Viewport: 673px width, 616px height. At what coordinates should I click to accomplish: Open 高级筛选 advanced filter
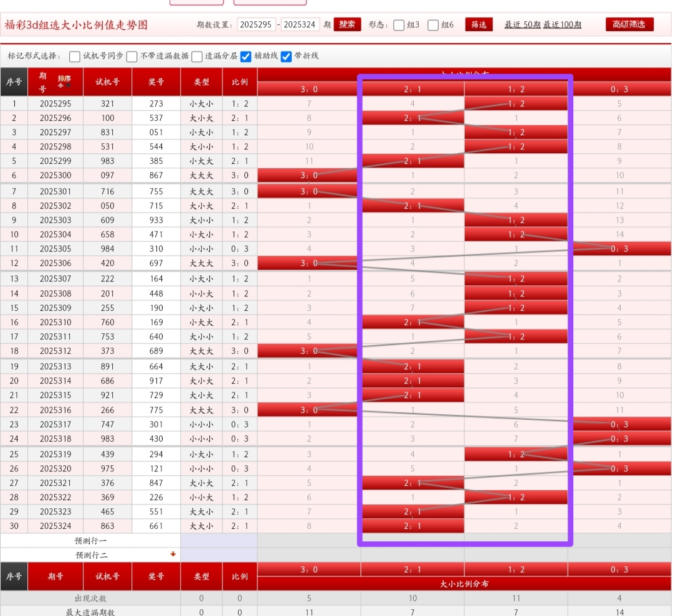[x=629, y=24]
